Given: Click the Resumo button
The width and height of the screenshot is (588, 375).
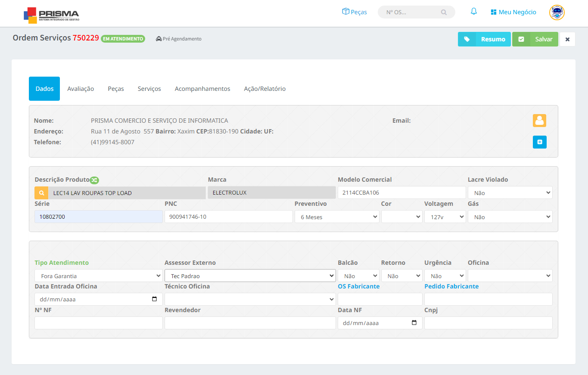Looking at the screenshot, I should [484, 39].
